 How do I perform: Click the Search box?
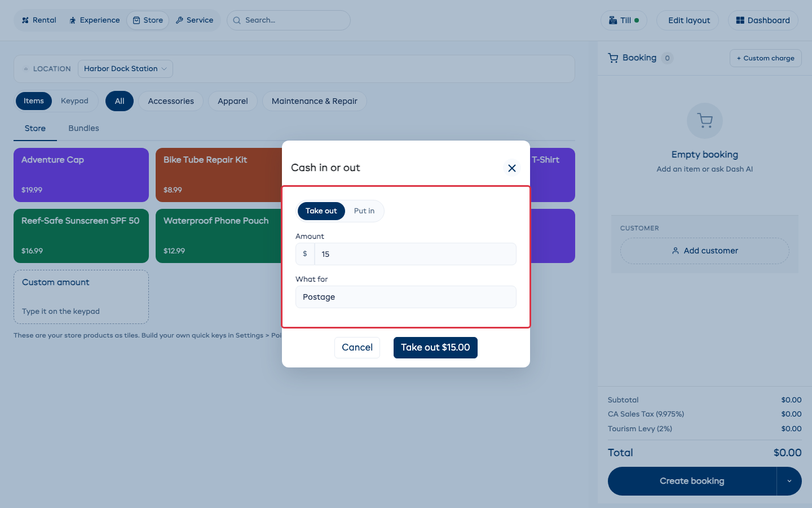pos(289,20)
